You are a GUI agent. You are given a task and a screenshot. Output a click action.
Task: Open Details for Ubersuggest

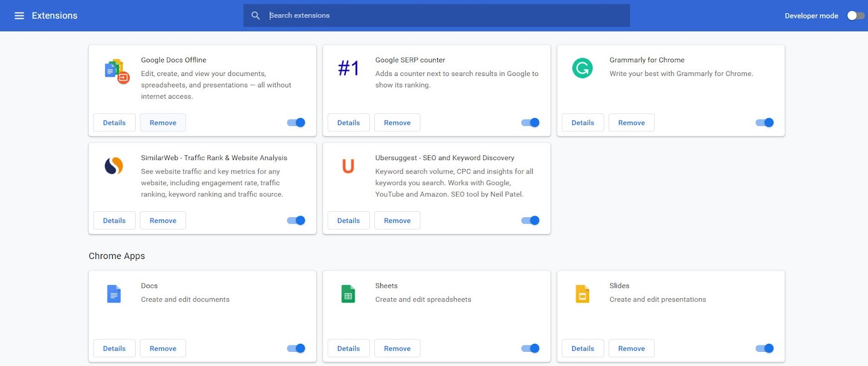pyautogui.click(x=349, y=220)
